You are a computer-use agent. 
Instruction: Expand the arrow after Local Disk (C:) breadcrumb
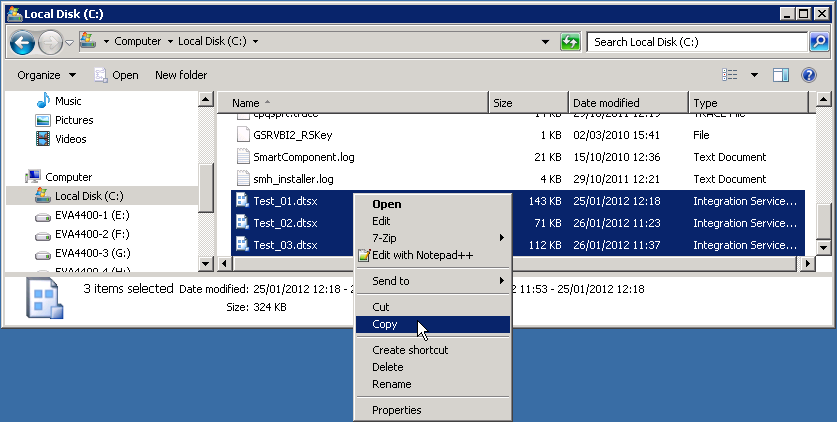pyautogui.click(x=255, y=42)
